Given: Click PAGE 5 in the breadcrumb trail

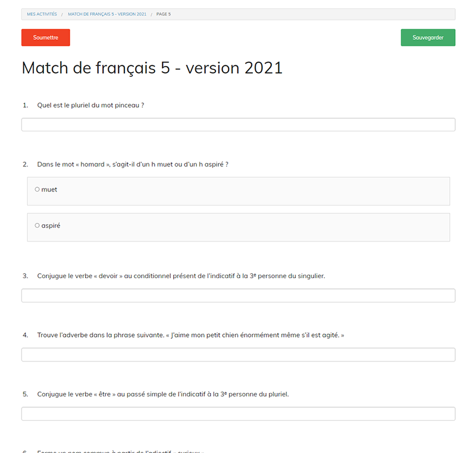Looking at the screenshot, I should point(164,14).
